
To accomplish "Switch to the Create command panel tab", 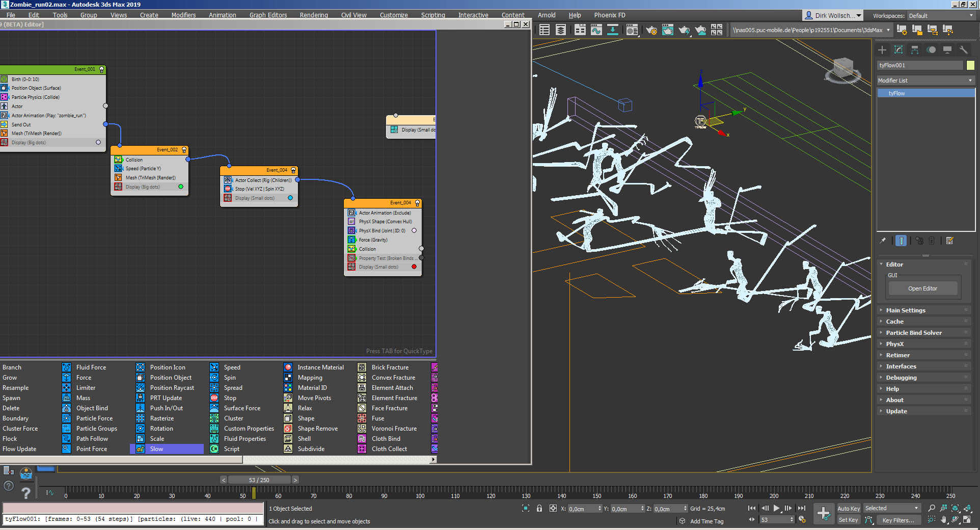I will click(882, 49).
